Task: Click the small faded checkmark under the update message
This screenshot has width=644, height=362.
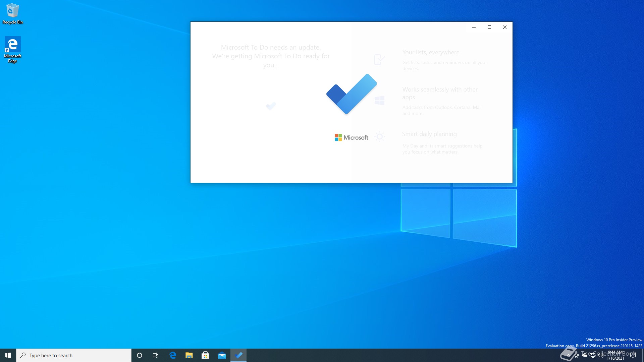Action: (271, 106)
